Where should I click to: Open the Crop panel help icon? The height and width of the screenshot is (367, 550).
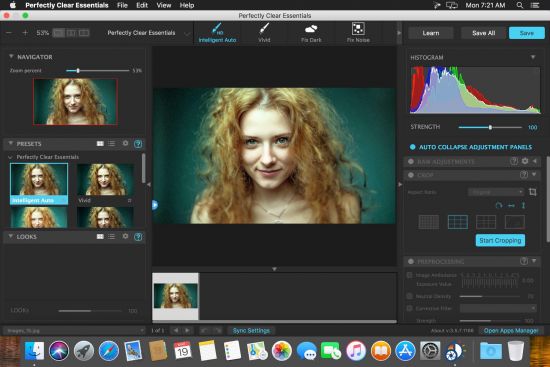pyautogui.click(x=524, y=174)
